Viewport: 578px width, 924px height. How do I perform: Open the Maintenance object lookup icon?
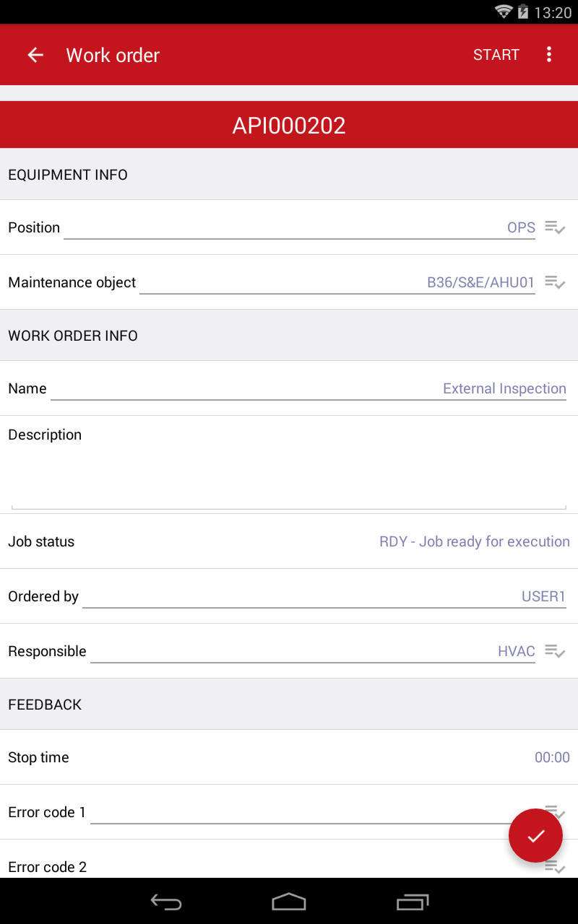click(x=554, y=282)
